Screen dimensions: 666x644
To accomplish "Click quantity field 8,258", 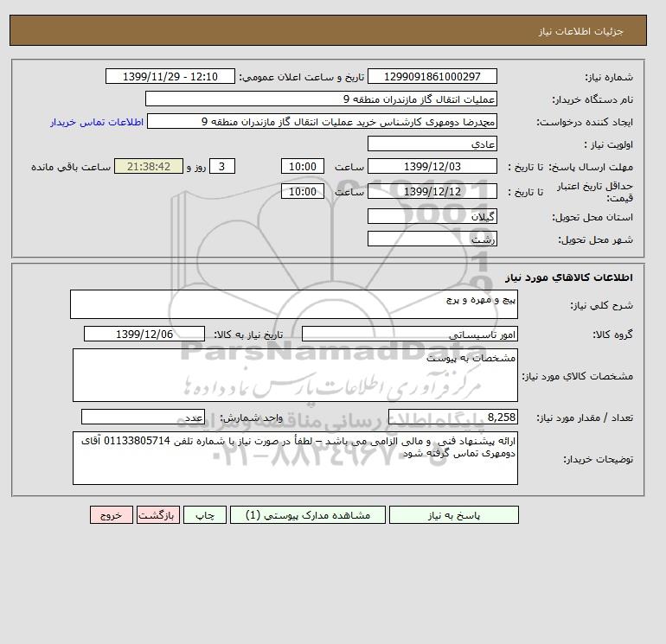I will pyautogui.click(x=453, y=417).
